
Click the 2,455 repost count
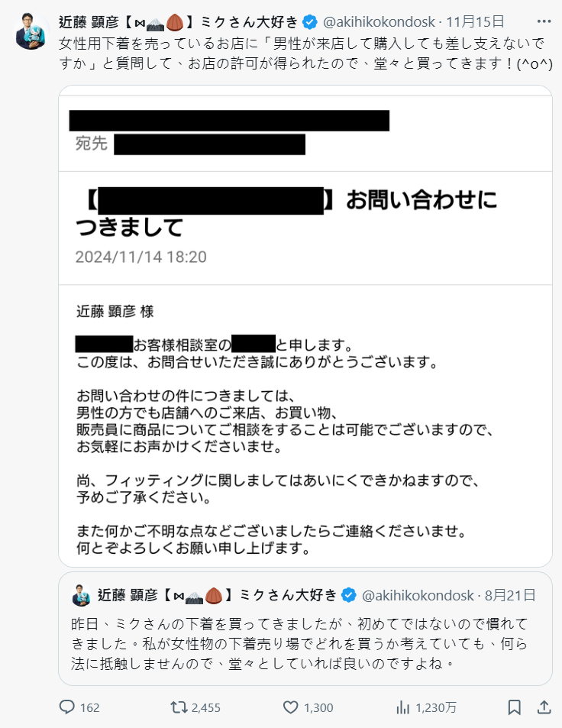205,707
